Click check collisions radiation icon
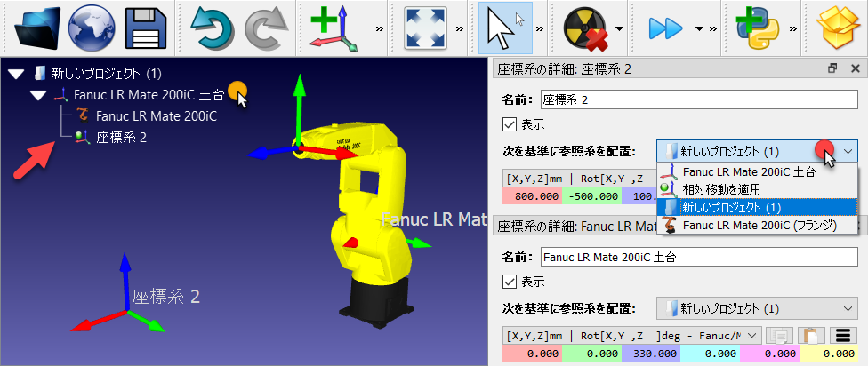 click(587, 28)
